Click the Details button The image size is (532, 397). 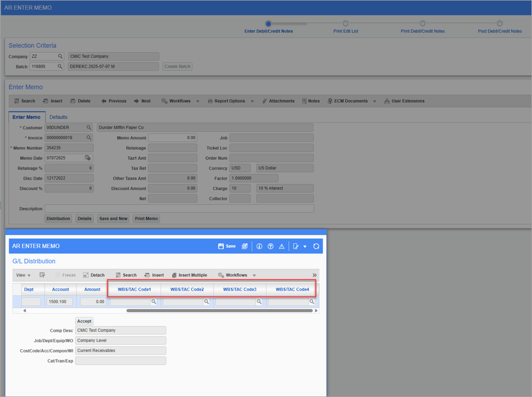pos(85,219)
